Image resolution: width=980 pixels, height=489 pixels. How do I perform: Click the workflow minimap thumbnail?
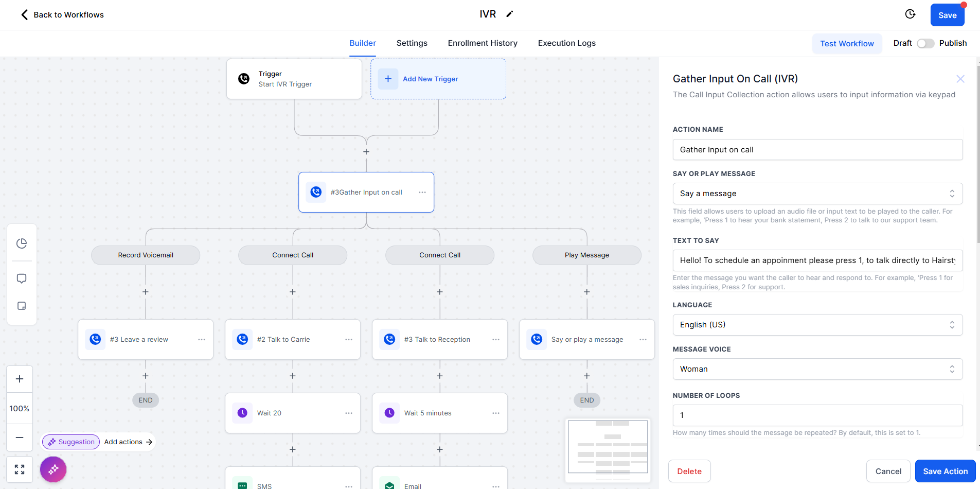(608, 447)
